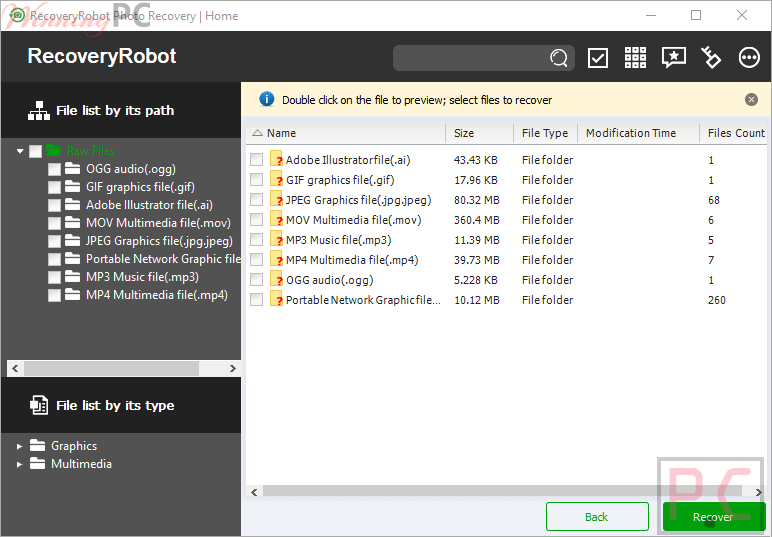Check the JPEG Graphics file tree checkbox
772x537 pixels.
pos(54,241)
